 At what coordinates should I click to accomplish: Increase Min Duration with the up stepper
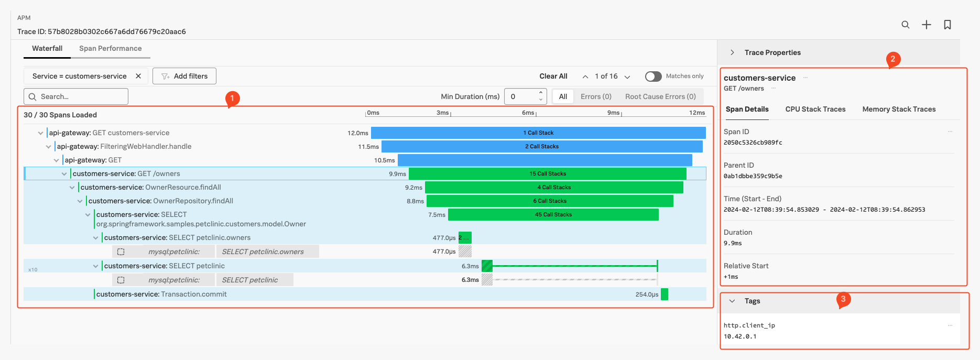click(x=541, y=93)
